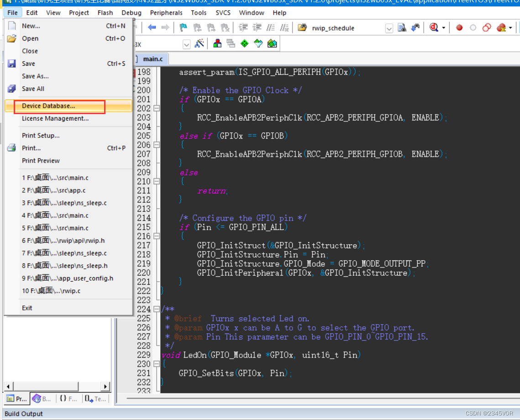Open License Management settings
Screen dimensions: 520x420
51,118
